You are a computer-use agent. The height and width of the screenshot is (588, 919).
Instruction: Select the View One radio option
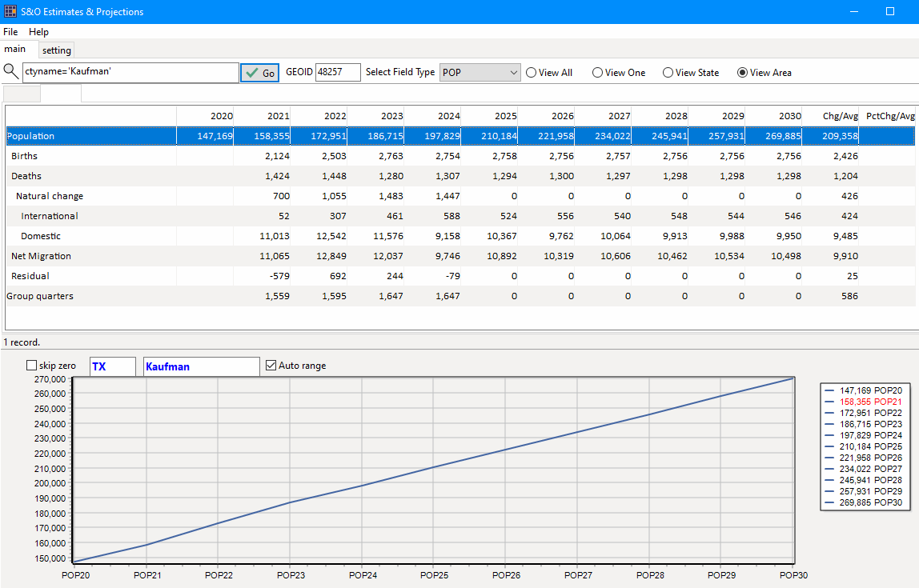597,73
